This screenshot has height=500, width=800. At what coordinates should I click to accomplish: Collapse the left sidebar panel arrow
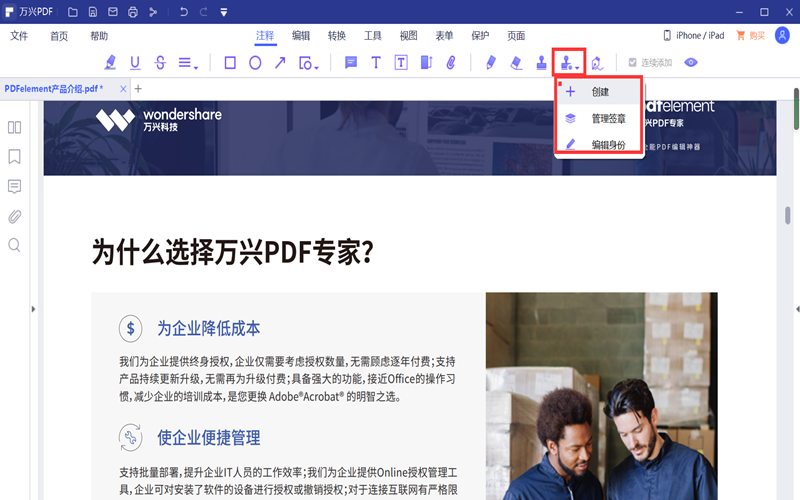[33, 309]
